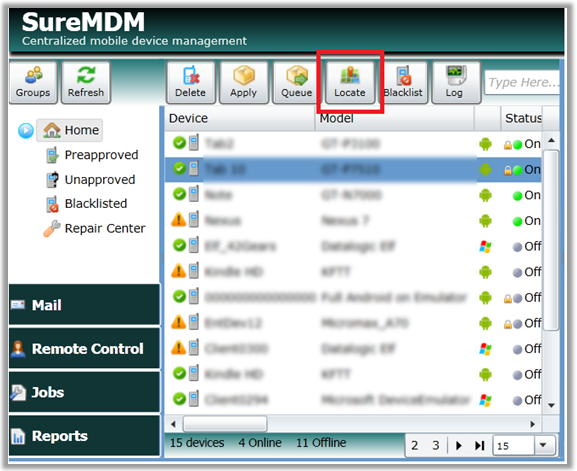Image resolution: width=577 pixels, height=471 pixels.
Task: Click lock icon on Micromax_A70 row
Action: [508, 324]
